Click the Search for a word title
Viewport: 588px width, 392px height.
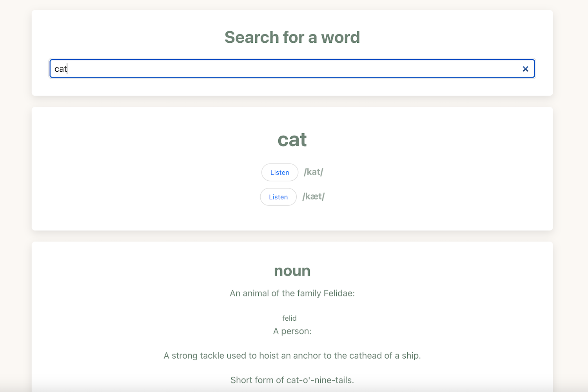tap(292, 37)
